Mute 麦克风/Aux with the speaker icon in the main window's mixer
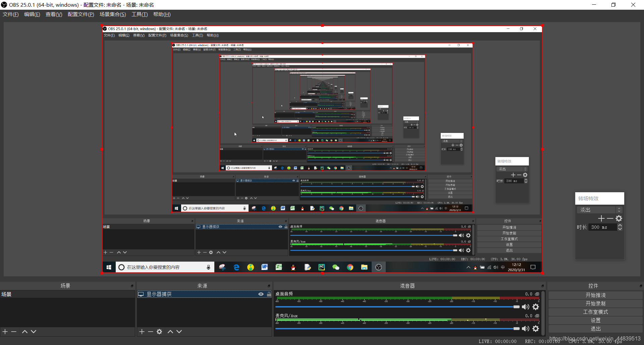 [526, 329]
